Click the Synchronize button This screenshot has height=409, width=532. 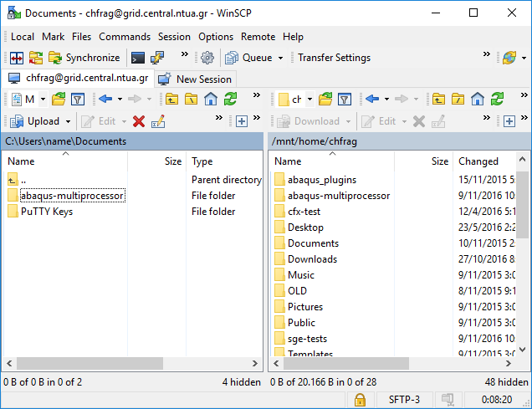pyautogui.click(x=84, y=58)
